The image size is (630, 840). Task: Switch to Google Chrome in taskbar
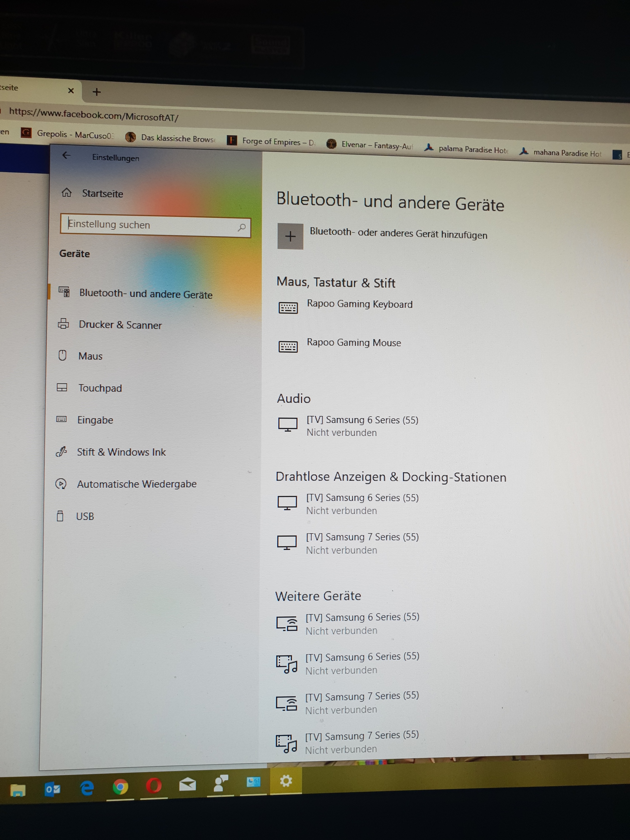coord(120,787)
